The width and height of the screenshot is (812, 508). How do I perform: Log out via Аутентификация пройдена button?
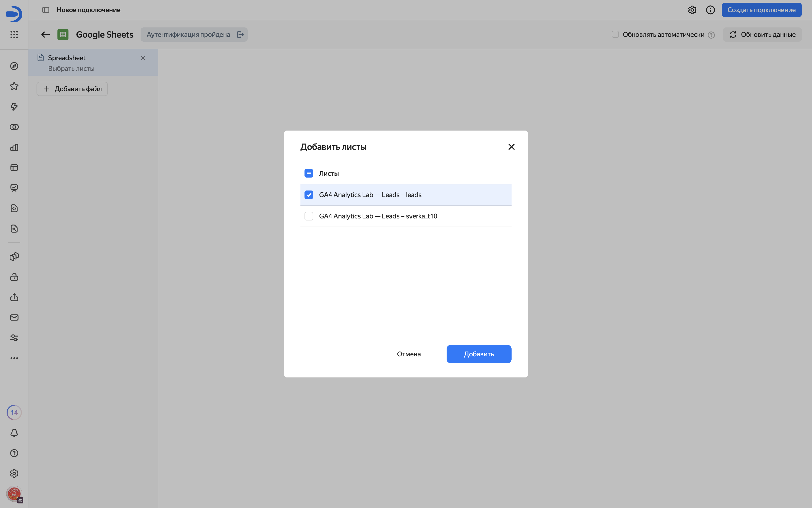pyautogui.click(x=194, y=34)
